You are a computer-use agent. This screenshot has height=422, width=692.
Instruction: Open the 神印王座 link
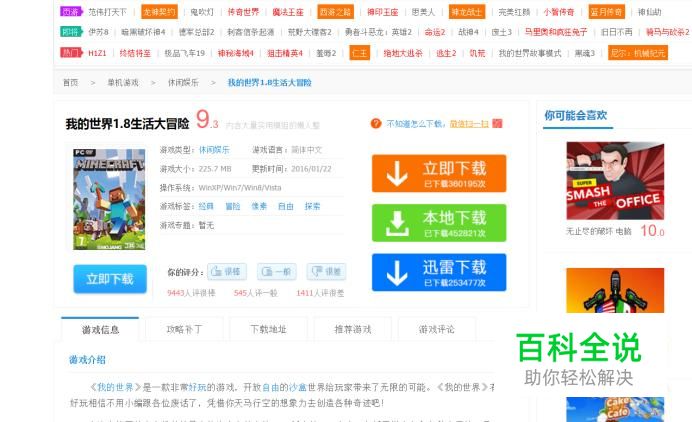coord(383,12)
